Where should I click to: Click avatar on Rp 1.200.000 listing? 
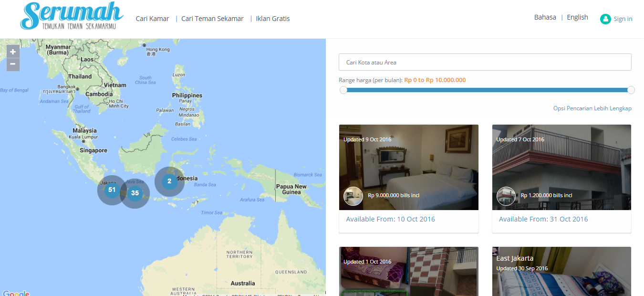point(506,196)
